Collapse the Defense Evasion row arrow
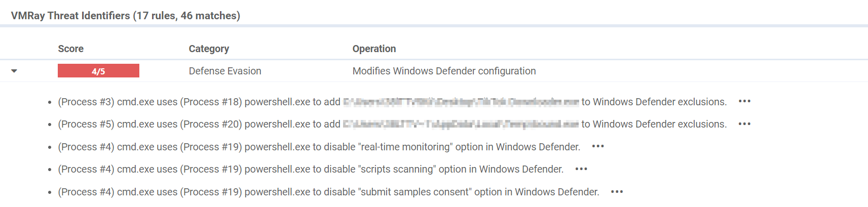The width and height of the screenshot is (868, 207). pyautogui.click(x=14, y=71)
